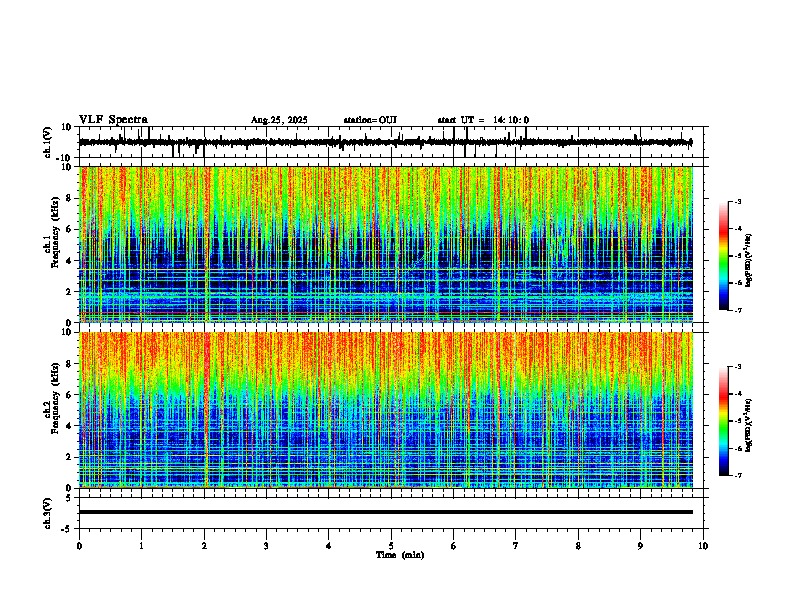Screen dimensions: 792x612
Task: Click the 'ch.3(V)' axis label
Action: 48,513
